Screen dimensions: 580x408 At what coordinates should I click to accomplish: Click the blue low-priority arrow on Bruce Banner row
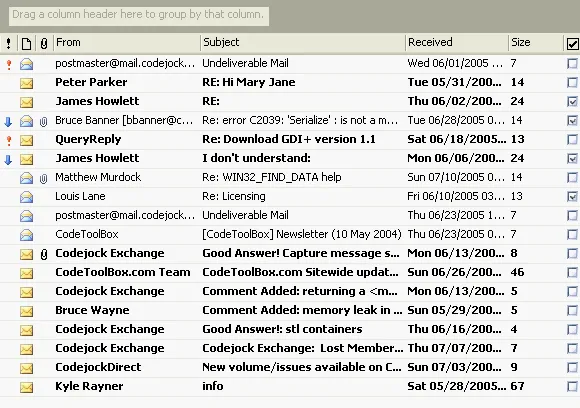click(x=8, y=122)
